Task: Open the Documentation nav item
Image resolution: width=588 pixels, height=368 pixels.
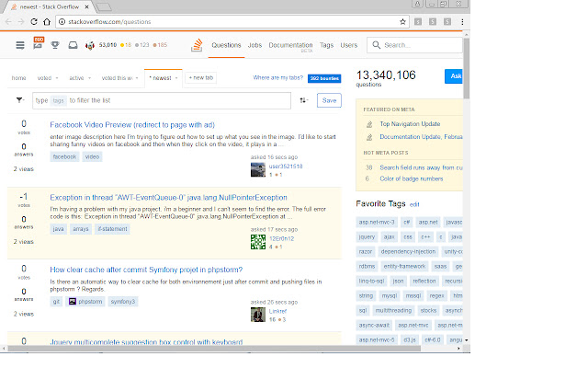Action: (x=290, y=45)
